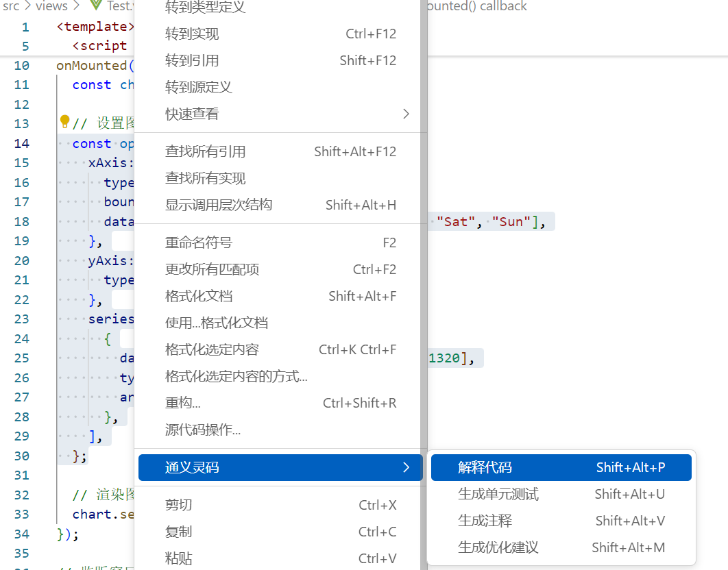Click the <script sticky scroll line

[x=99, y=45]
